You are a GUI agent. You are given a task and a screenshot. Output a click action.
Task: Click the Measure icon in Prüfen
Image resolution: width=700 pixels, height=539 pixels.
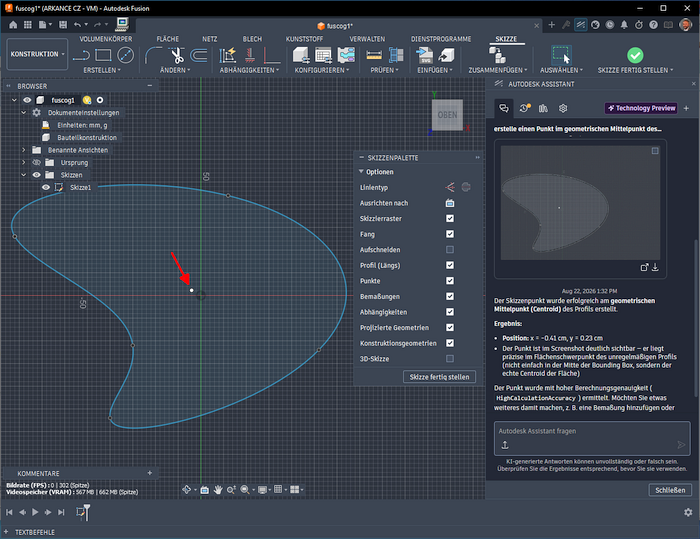pos(374,55)
